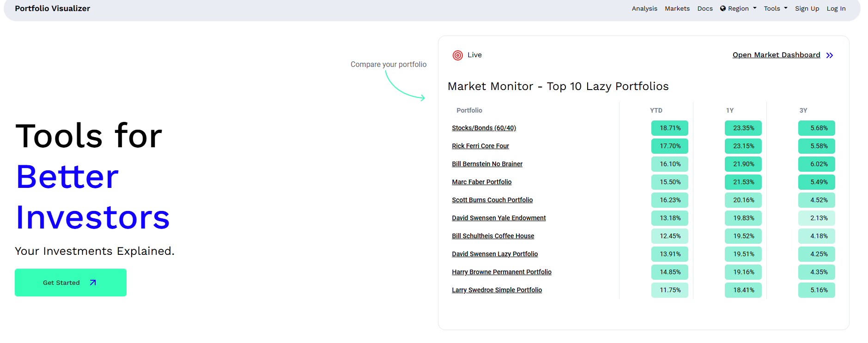Image resolution: width=868 pixels, height=343 pixels.
Task: Expand the Region dropdown
Action: (x=738, y=8)
